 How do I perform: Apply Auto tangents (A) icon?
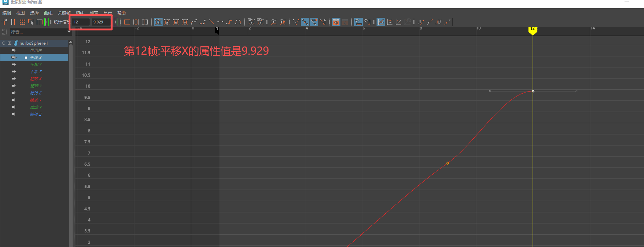pos(158,22)
